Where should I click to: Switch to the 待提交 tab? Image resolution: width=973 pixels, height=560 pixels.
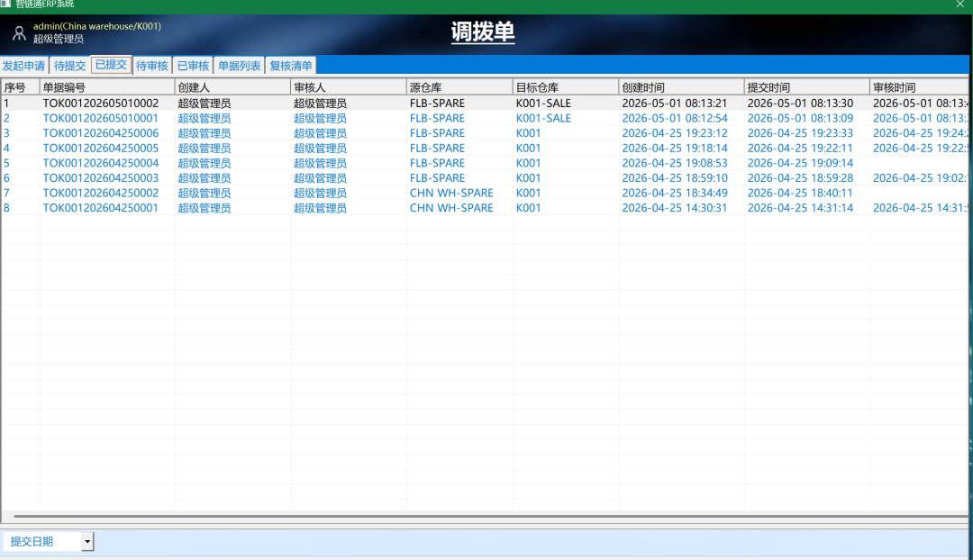coord(69,66)
